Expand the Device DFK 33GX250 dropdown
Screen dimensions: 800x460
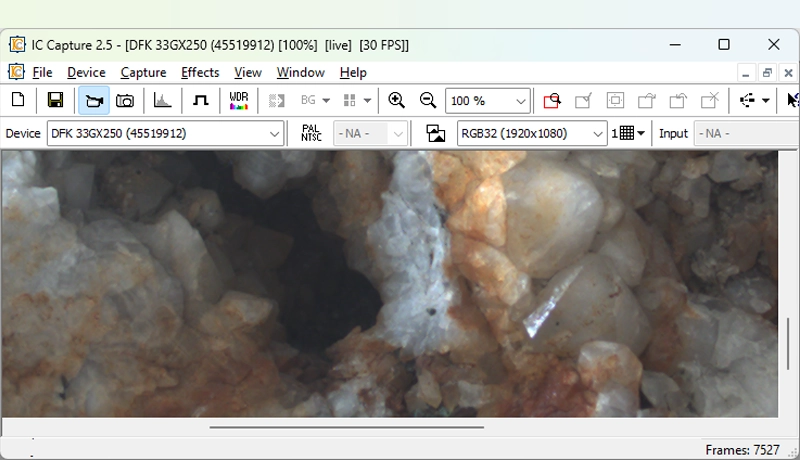275,134
